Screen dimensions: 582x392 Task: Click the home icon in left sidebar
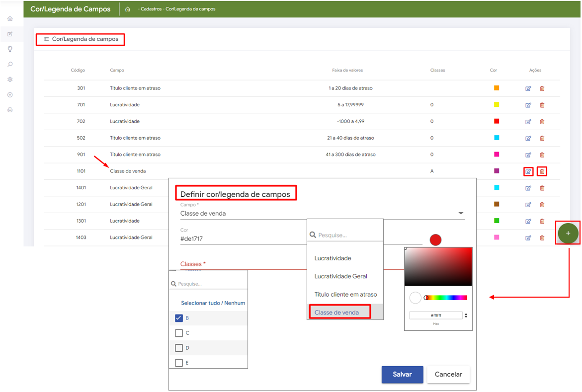(x=10, y=19)
